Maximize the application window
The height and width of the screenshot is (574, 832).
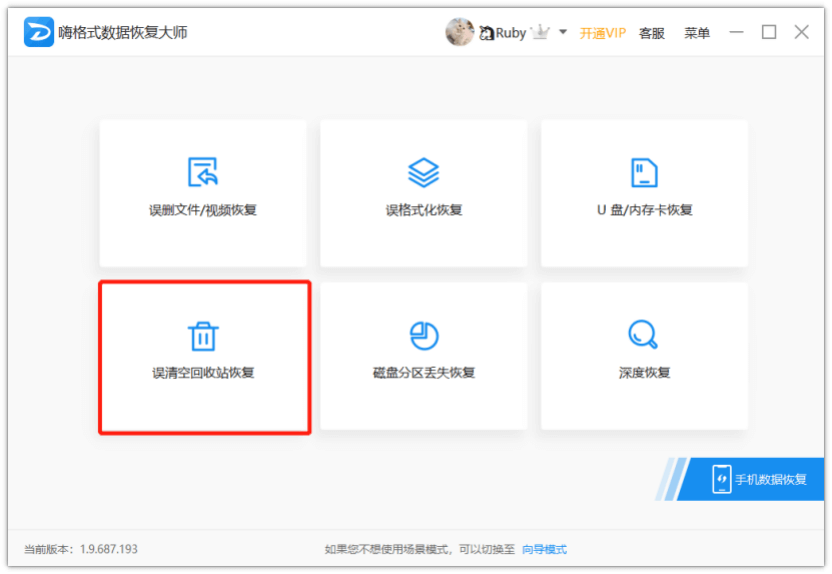769,32
